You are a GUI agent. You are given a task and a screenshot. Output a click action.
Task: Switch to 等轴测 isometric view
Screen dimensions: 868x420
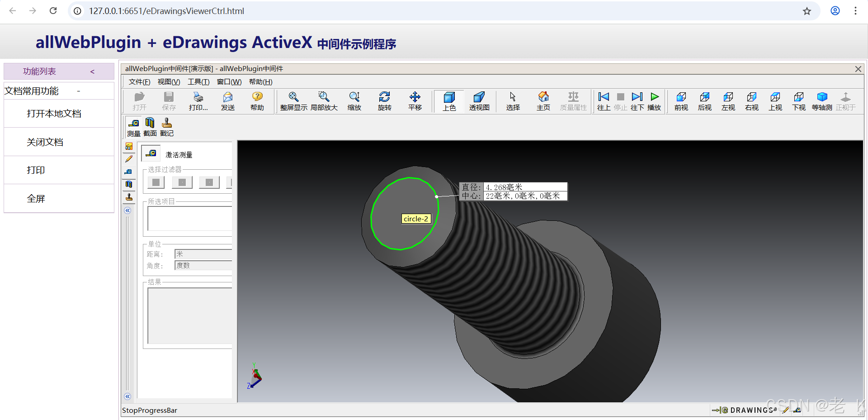(822, 100)
